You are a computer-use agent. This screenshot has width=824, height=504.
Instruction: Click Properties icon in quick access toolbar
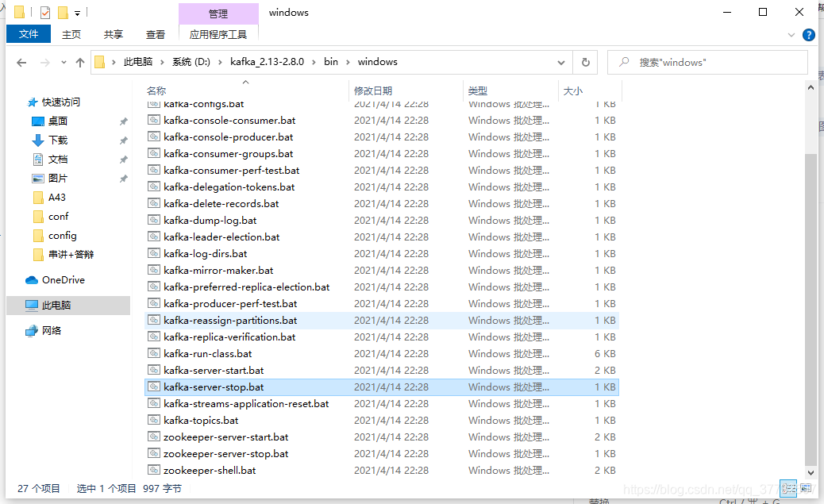45,12
